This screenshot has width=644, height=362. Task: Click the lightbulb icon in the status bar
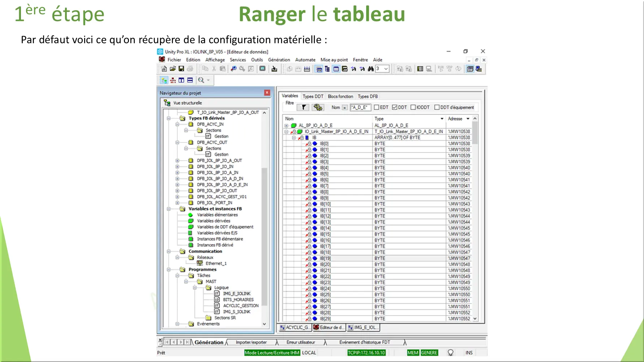pyautogui.click(x=450, y=353)
